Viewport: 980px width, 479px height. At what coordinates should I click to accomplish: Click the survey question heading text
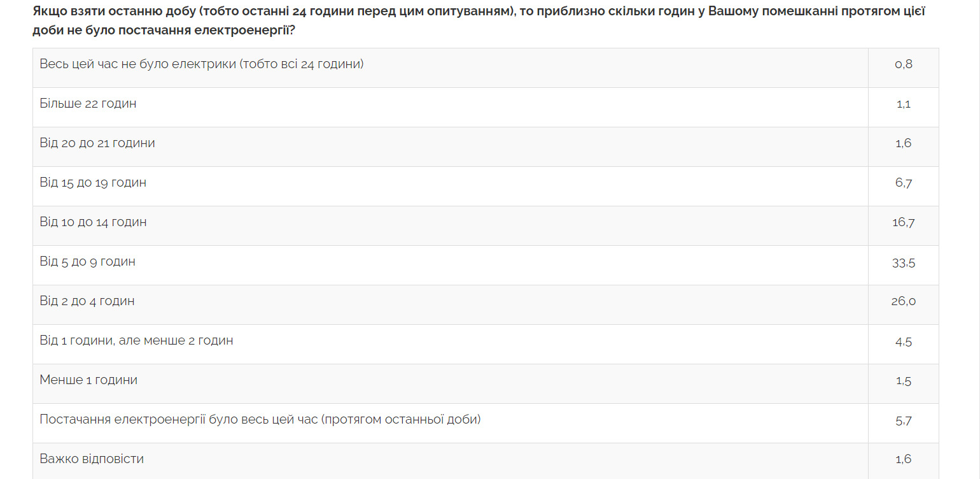tap(479, 21)
